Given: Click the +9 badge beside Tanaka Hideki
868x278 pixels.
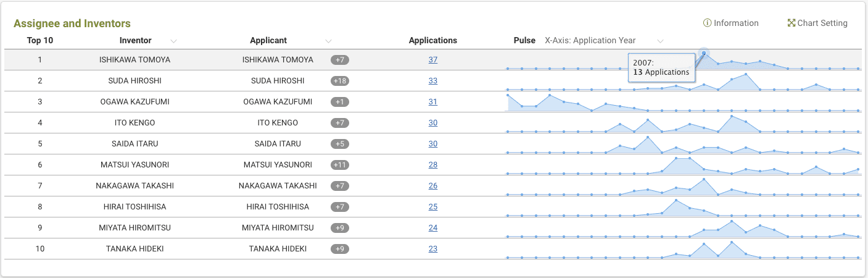Looking at the screenshot, I should click(339, 249).
